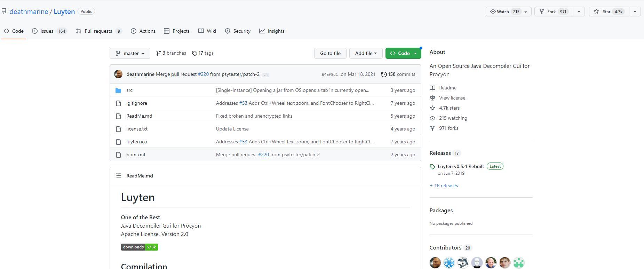644x269 pixels.
Task: Open the .gitignore file
Action: [x=137, y=103]
